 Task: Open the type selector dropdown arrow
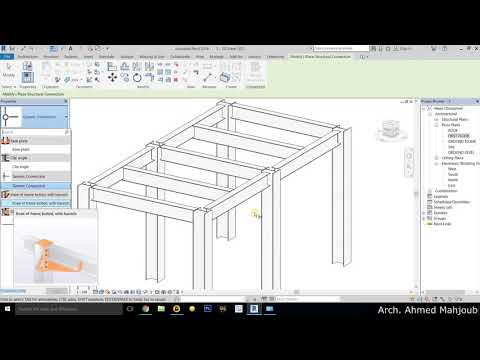coord(66,117)
